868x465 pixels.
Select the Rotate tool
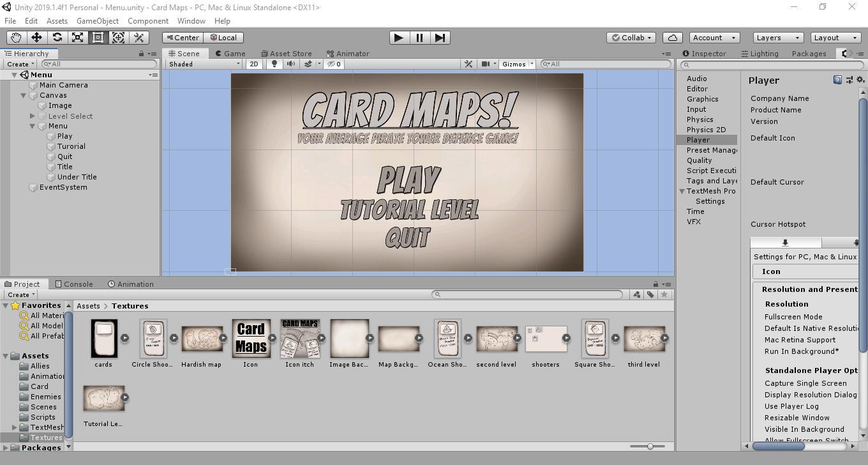coord(57,38)
